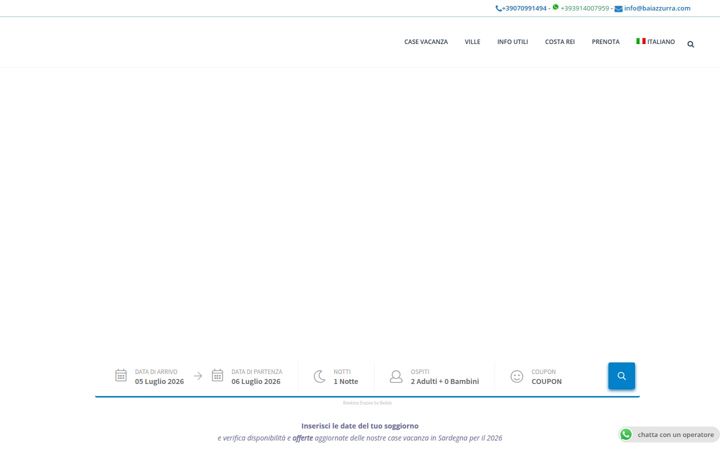Click the heading Inserisci le date del tuo soggiorno
Screen dimensions: 720x450
(360, 426)
